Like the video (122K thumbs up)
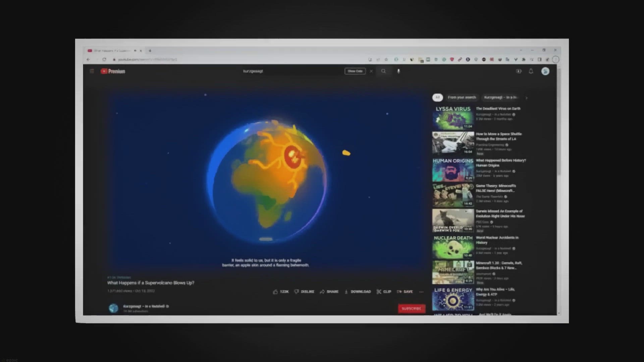 (281, 292)
